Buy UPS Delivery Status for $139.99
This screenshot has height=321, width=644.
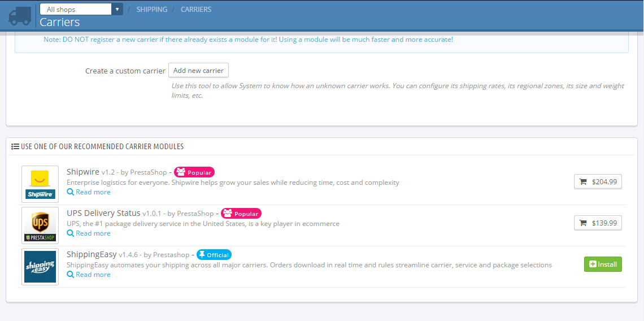(x=598, y=223)
